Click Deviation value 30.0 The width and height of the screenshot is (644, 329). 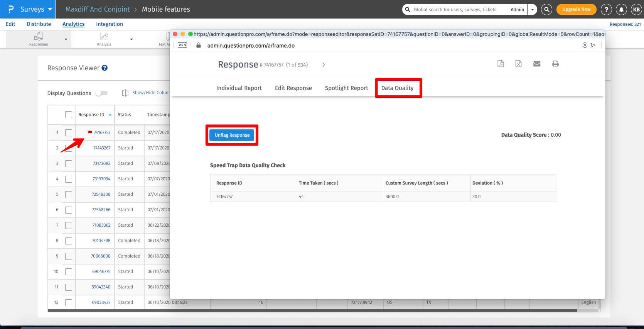[476, 197]
